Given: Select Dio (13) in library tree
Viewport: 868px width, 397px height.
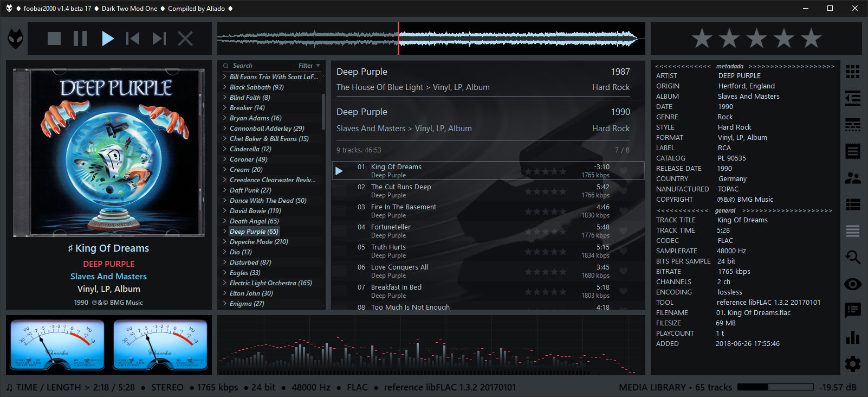Looking at the screenshot, I should (x=241, y=252).
